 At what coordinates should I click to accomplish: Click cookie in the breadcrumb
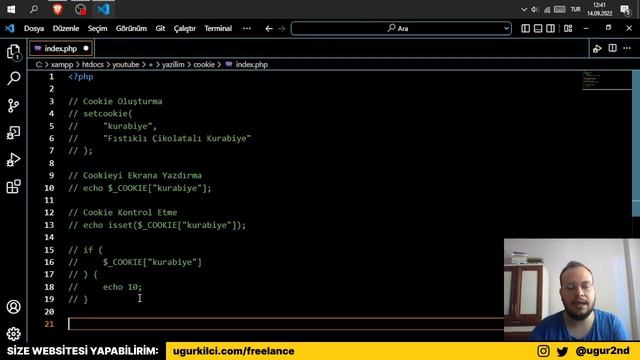tap(204, 64)
